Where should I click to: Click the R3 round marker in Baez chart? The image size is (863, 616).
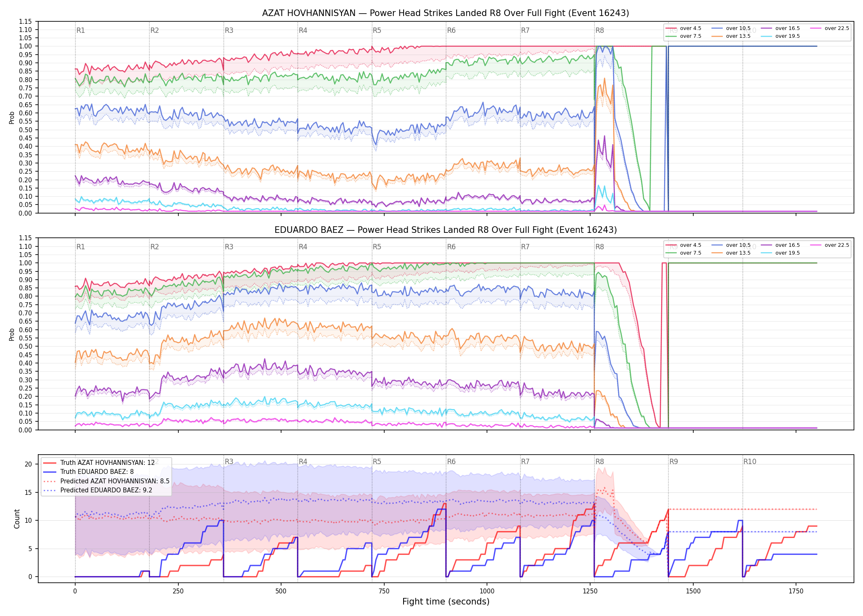tap(229, 247)
